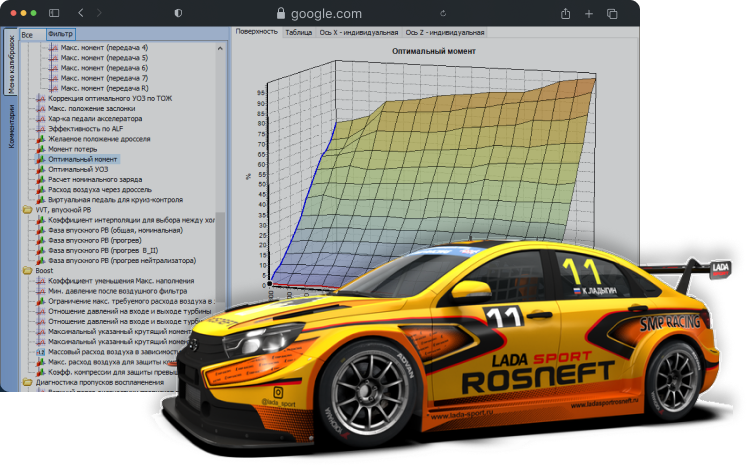Click the google.com address bar

tap(326, 14)
